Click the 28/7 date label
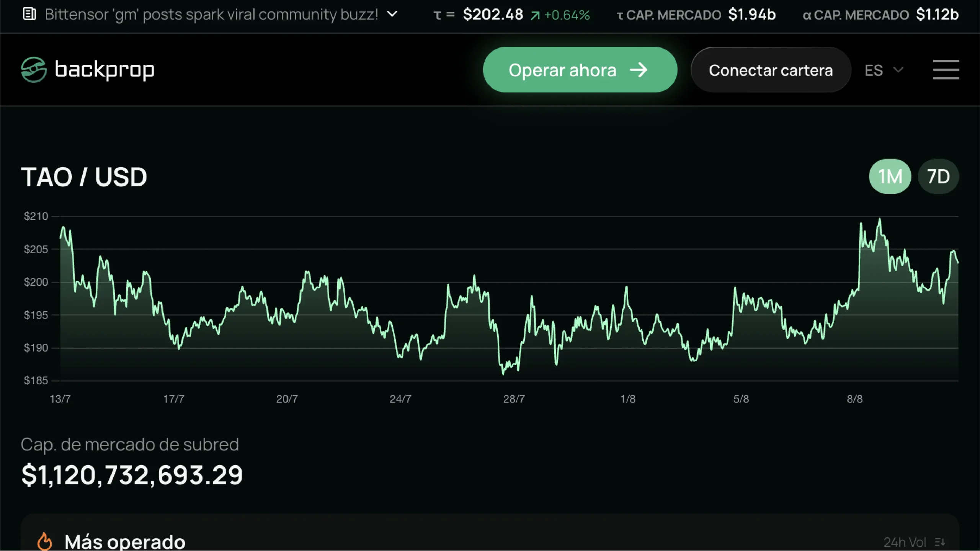 point(514,399)
